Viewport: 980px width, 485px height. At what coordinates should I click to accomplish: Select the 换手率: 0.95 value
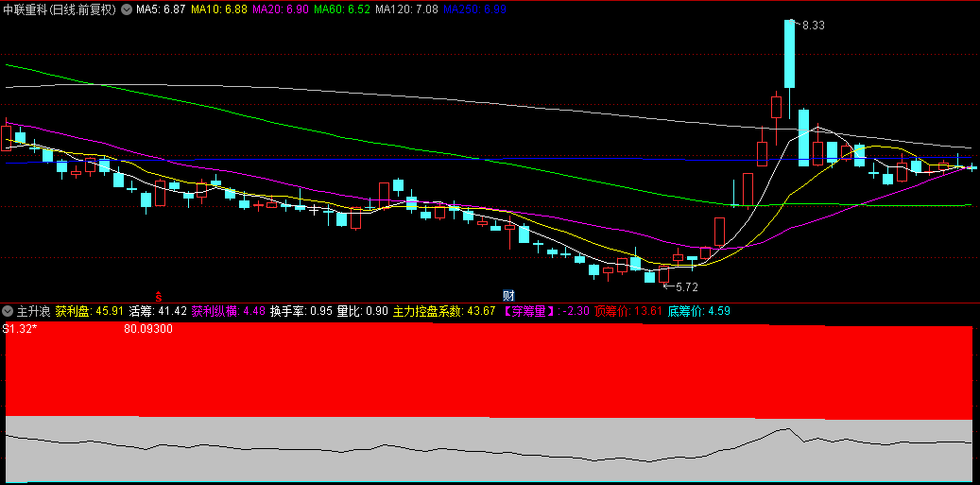[x=301, y=311]
